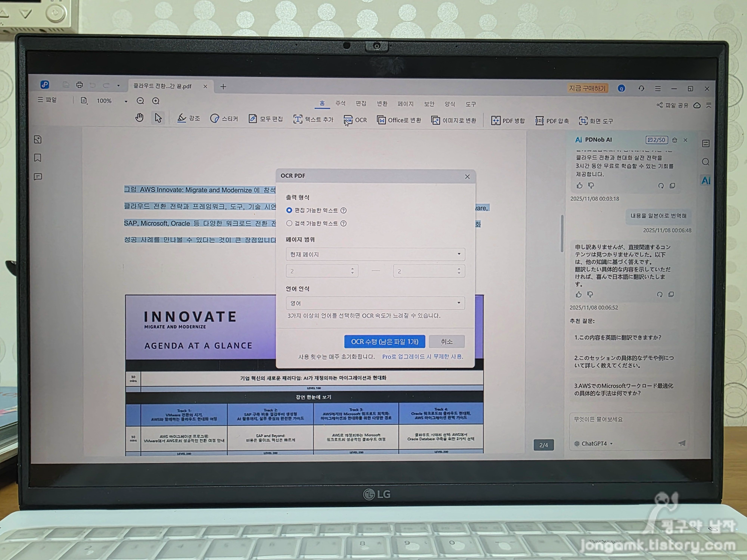Viewport: 747px width, 560px height.
Task: Click the cloud icon beside 파일 공유
Action: pyautogui.click(x=697, y=105)
